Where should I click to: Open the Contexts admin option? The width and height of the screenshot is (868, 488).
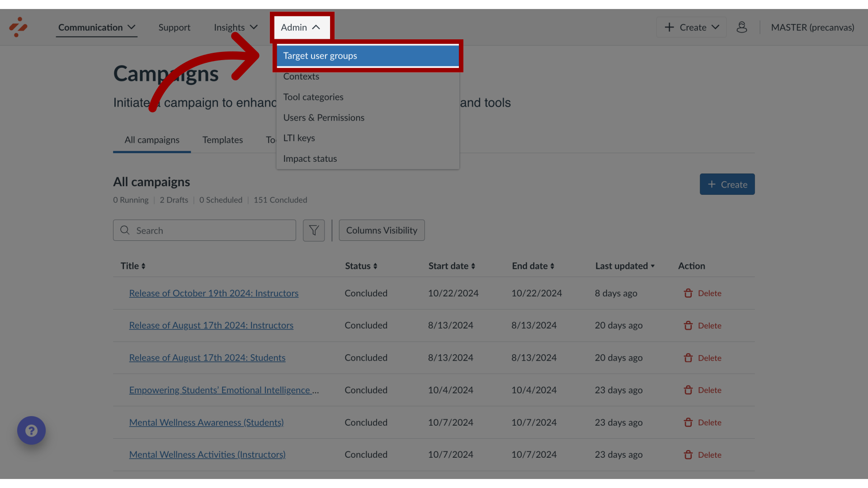[x=301, y=76]
